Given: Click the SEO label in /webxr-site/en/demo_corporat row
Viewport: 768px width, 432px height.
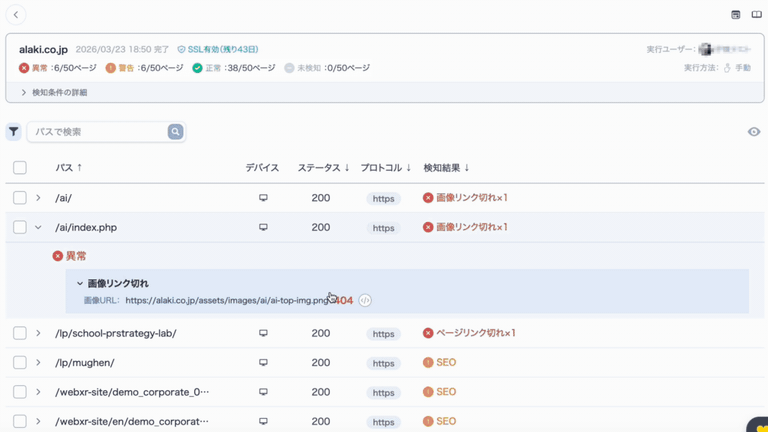Looking at the screenshot, I should [446, 421].
